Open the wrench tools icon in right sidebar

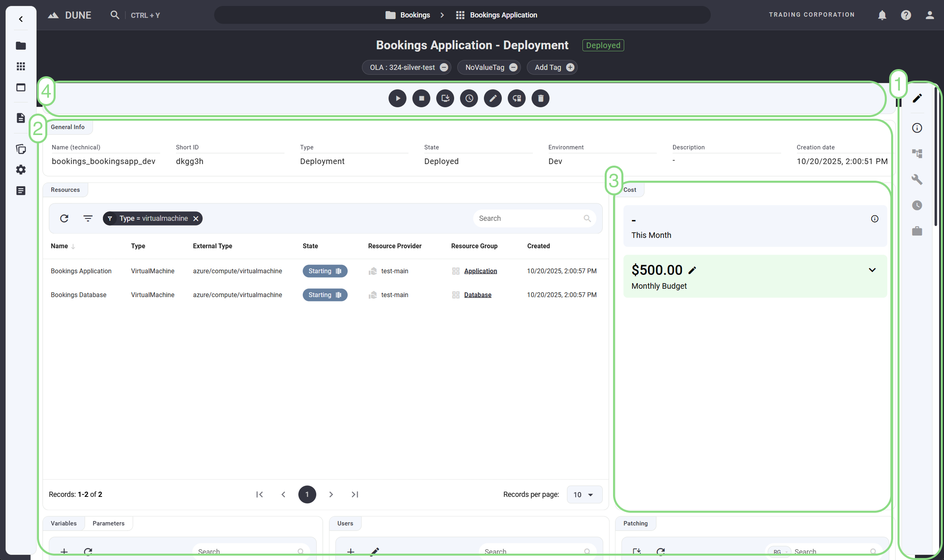point(917,180)
